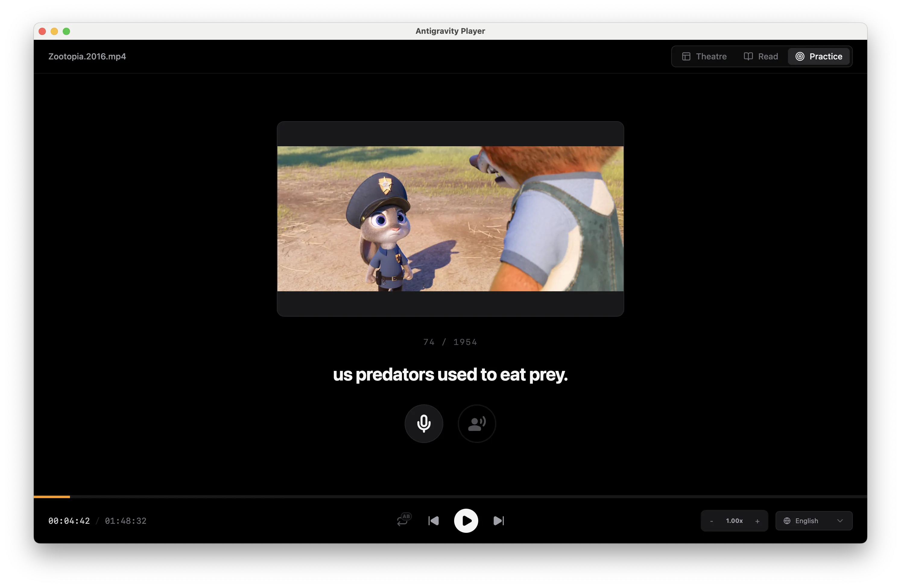Seek on the orange progress bar

pyautogui.click(x=52, y=496)
